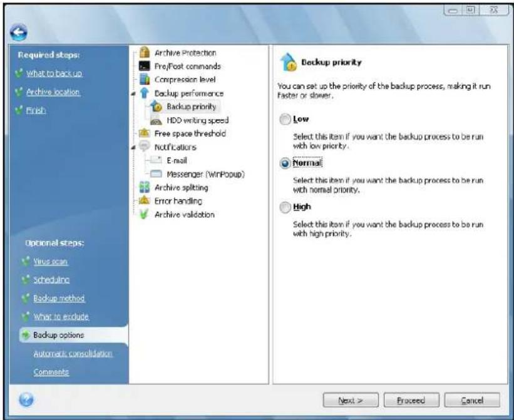Viewport: 514px width, 420px height.
Task: Click the Free space threshold icon
Action: tap(144, 133)
